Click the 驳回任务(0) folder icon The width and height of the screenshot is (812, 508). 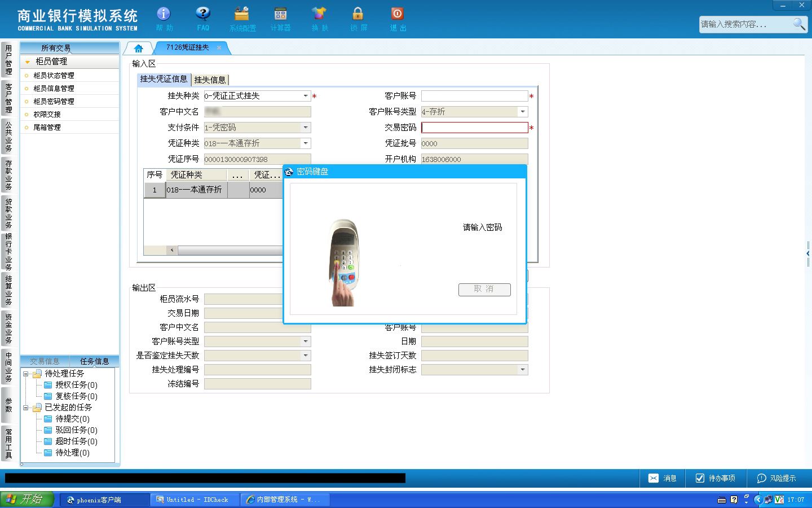48,430
